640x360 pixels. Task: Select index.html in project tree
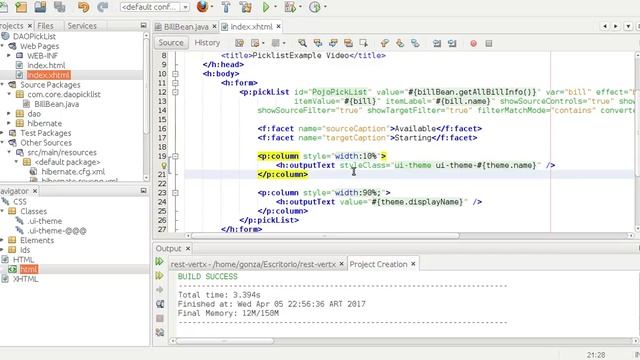[x=46, y=65]
